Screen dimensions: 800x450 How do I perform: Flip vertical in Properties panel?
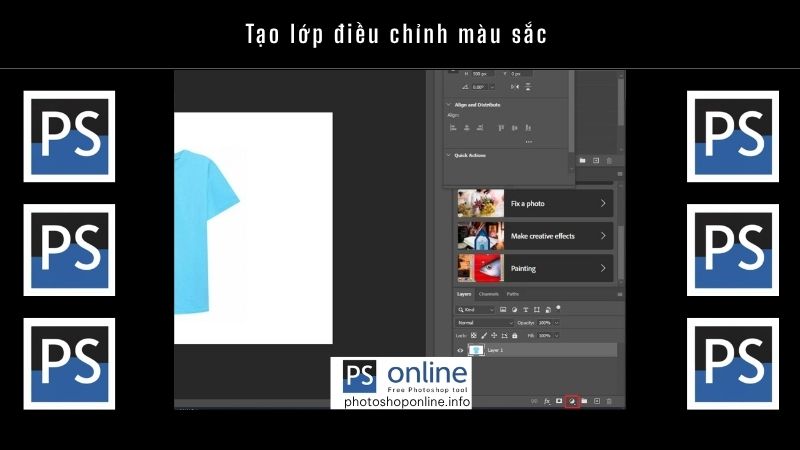tap(528, 87)
